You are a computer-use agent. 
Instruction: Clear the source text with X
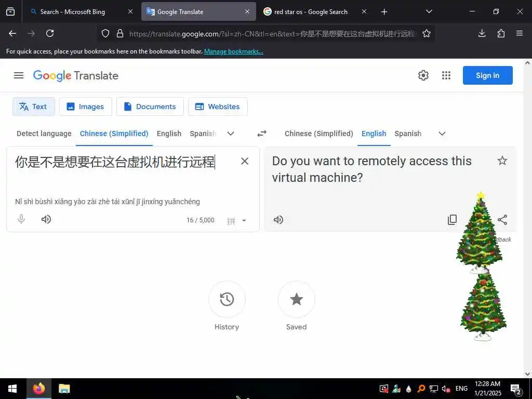coord(245,161)
